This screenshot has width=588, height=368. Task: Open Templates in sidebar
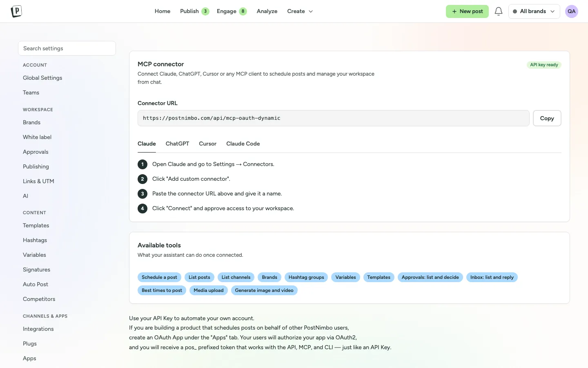[36, 226]
